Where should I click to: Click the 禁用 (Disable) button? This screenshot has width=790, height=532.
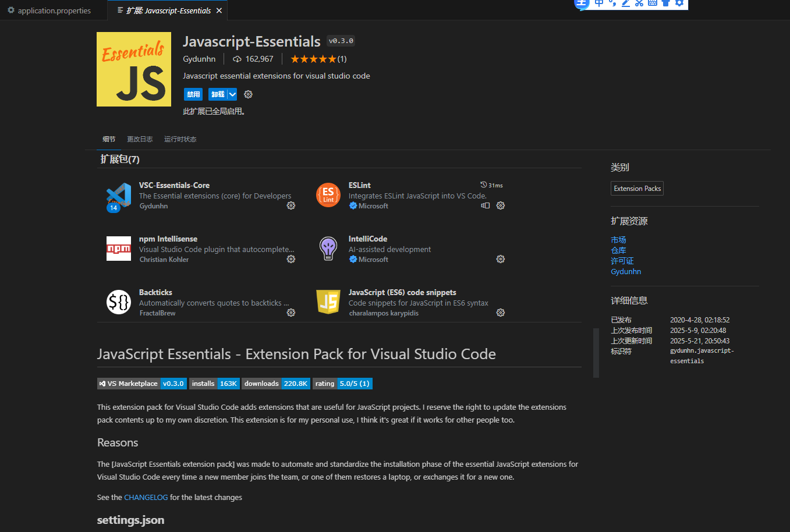193,94
